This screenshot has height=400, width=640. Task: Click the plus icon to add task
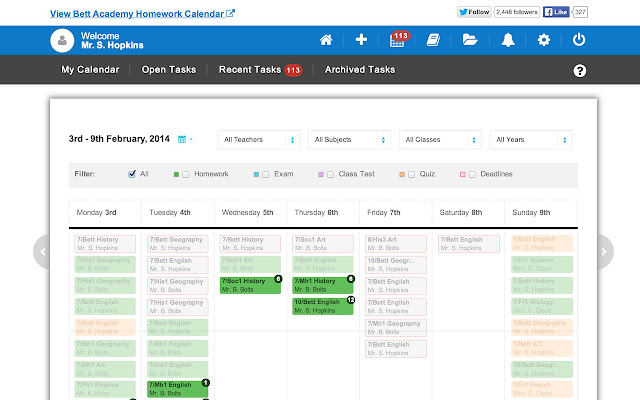click(x=361, y=41)
